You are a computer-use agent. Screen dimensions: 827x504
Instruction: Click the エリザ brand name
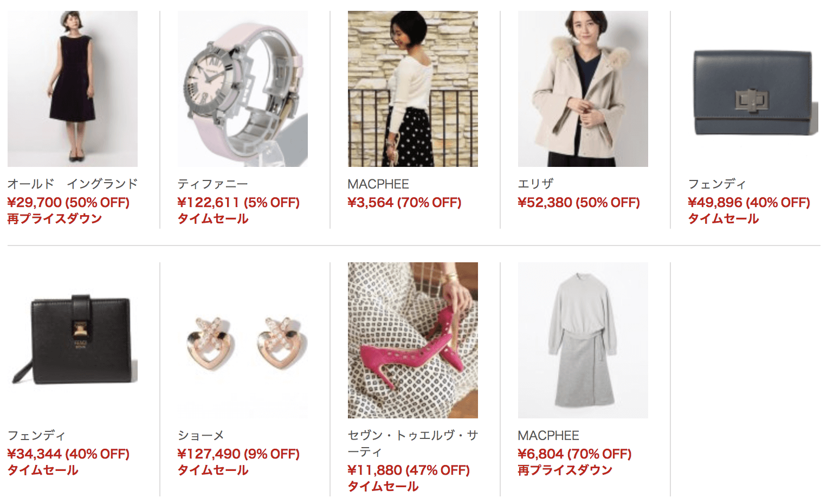535,184
